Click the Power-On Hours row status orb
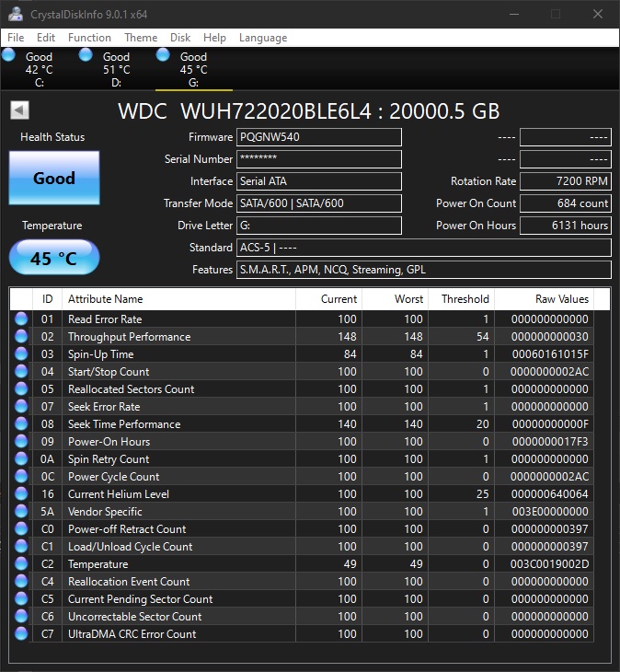 [21, 442]
